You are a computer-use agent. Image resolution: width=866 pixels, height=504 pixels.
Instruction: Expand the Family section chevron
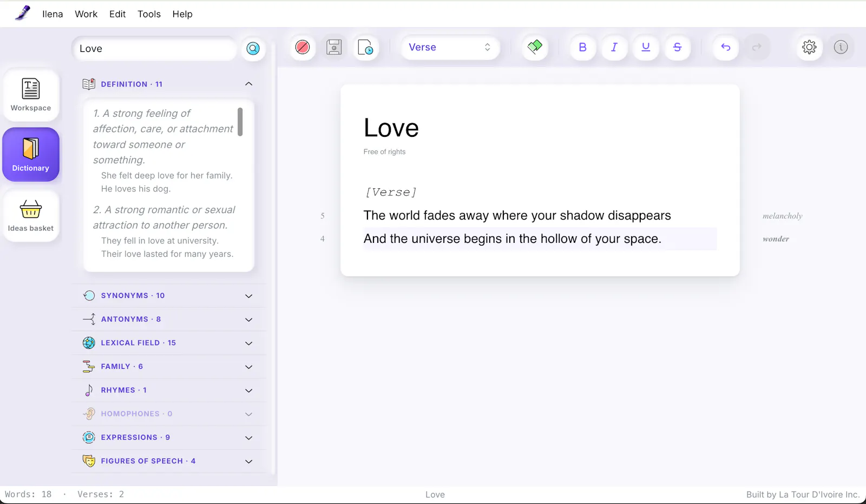tap(249, 367)
